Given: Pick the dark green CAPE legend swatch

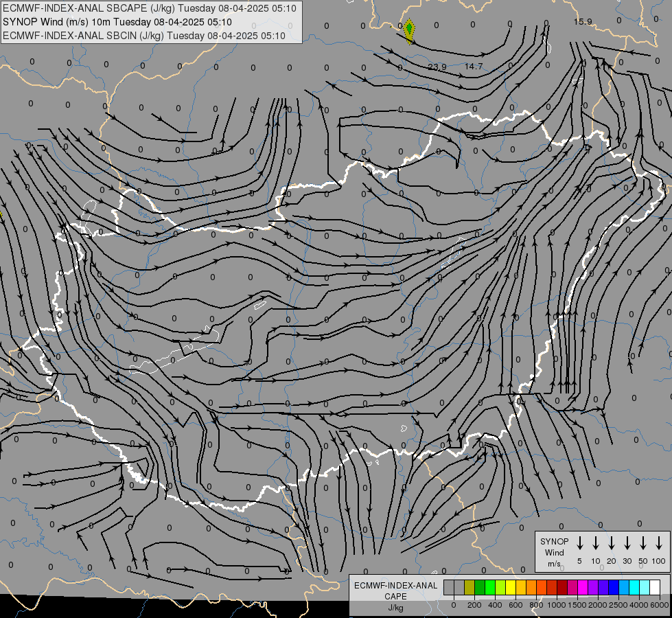Looking at the screenshot, I should pos(480,587).
